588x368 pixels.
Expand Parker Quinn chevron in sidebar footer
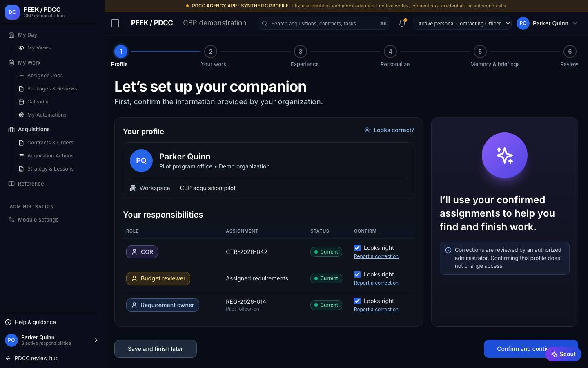(x=96, y=340)
